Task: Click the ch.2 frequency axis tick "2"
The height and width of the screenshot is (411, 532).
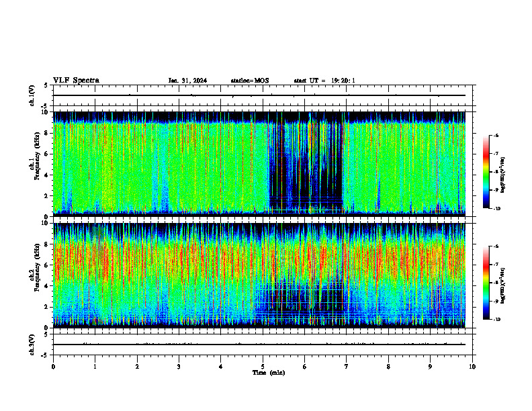Action: [x=48, y=307]
